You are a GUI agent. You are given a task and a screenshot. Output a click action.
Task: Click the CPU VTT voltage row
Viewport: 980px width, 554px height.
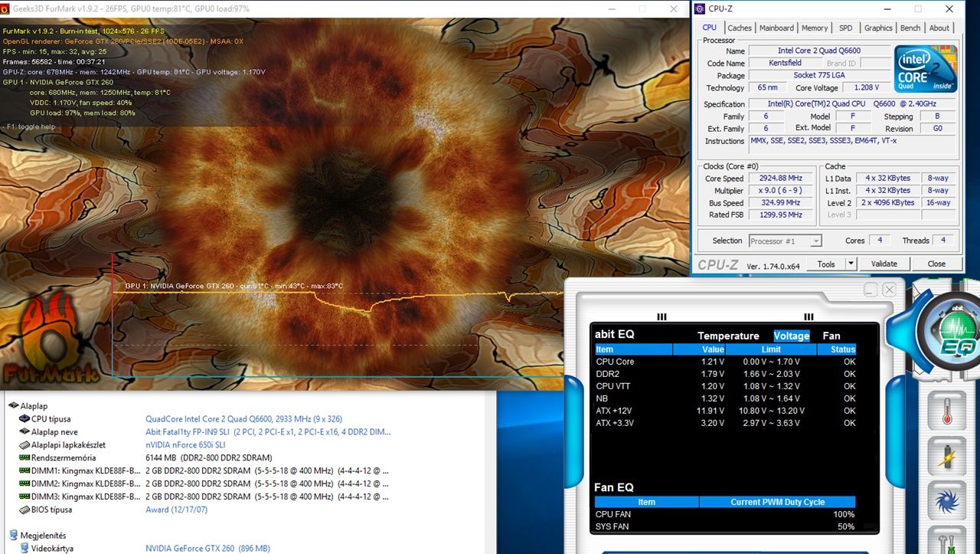[725, 386]
